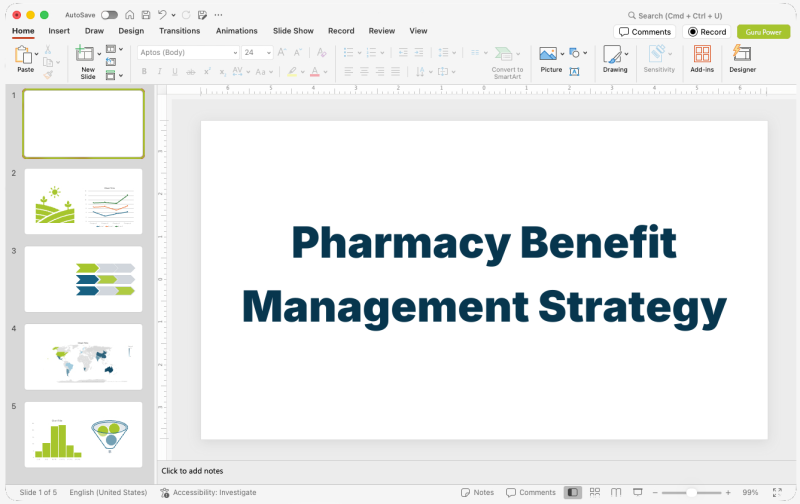Decrease indent level
800x504 pixels.
(x=403, y=52)
